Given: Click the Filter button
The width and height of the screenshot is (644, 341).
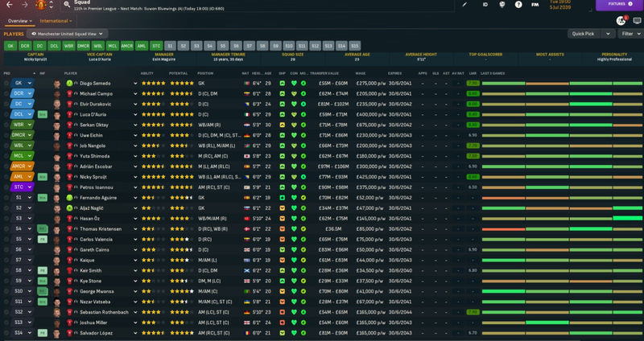Looking at the screenshot, I should coord(629,34).
